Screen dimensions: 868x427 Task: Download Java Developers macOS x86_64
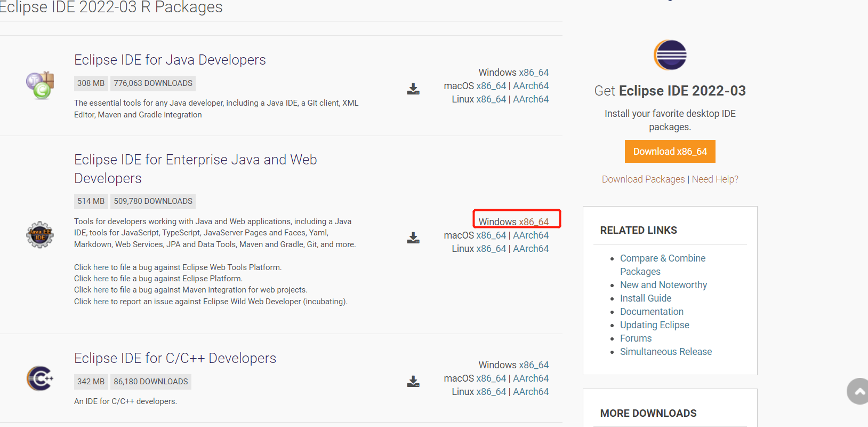(x=491, y=86)
